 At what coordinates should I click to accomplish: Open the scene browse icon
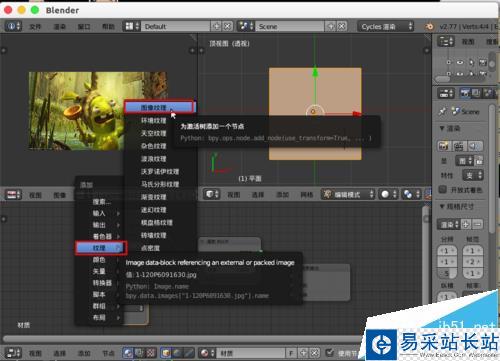coord(246,26)
